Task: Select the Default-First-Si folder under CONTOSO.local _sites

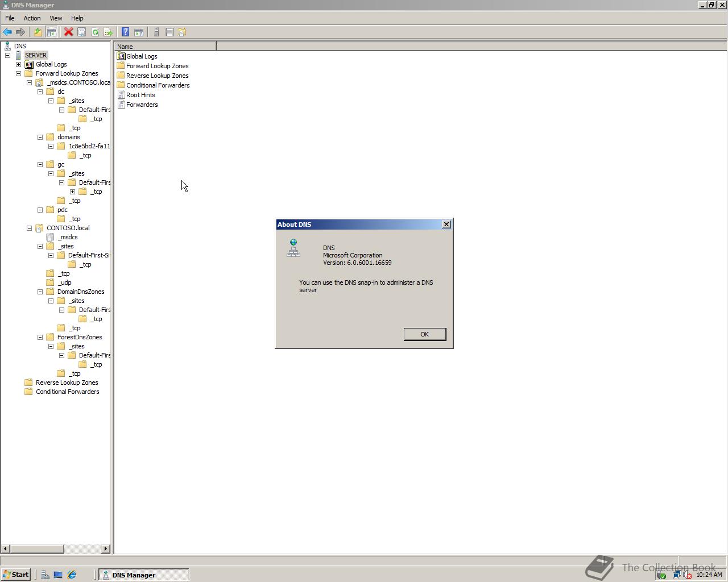Action: point(89,255)
